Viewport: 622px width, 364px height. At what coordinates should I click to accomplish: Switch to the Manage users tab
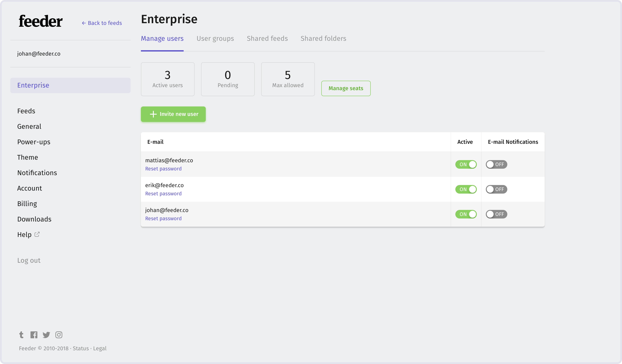coord(162,38)
